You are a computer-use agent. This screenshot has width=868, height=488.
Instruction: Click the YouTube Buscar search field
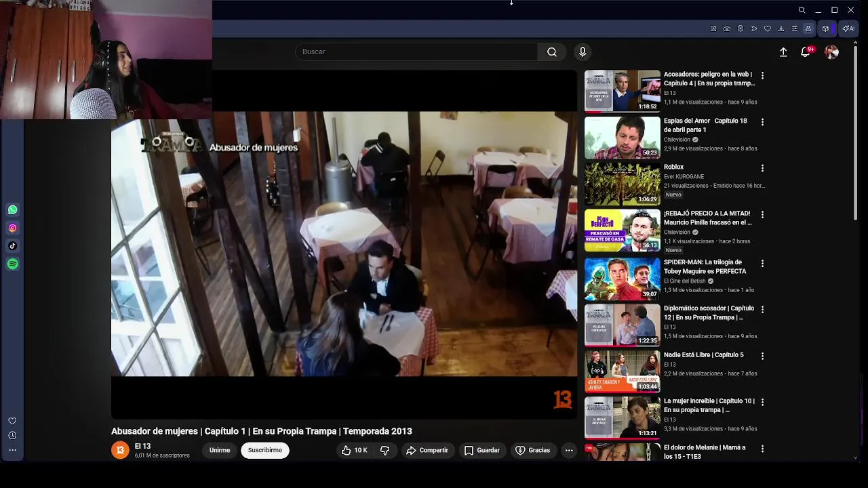click(x=416, y=52)
